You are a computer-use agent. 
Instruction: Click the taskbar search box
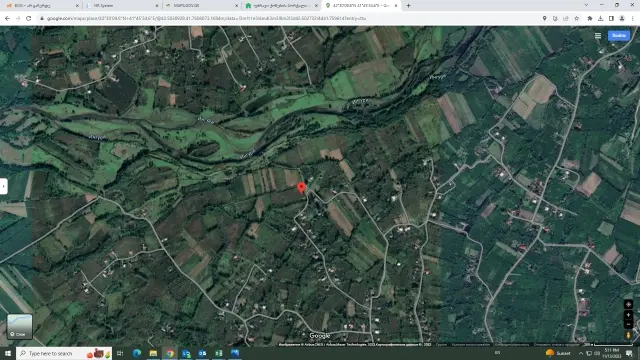point(64,353)
